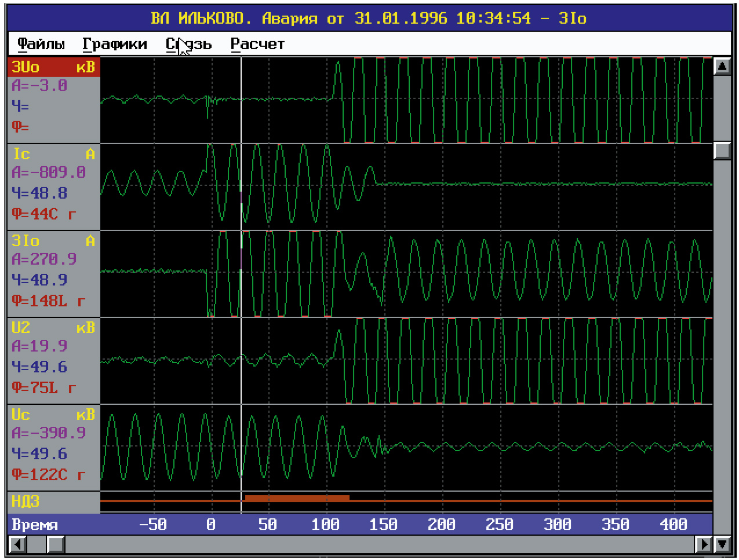Click the vertical scrollbar thumb
Image resolution: width=739 pixels, height=560 pixels.
click(x=722, y=151)
